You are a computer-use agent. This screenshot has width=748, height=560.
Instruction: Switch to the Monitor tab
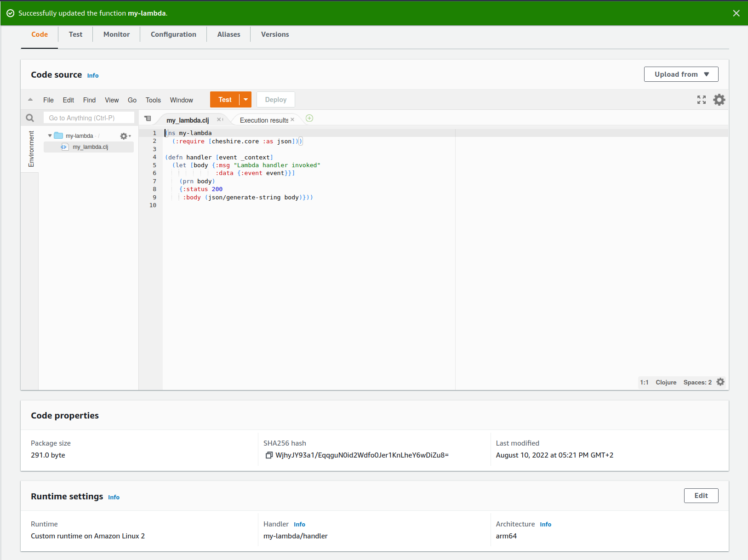click(x=116, y=34)
